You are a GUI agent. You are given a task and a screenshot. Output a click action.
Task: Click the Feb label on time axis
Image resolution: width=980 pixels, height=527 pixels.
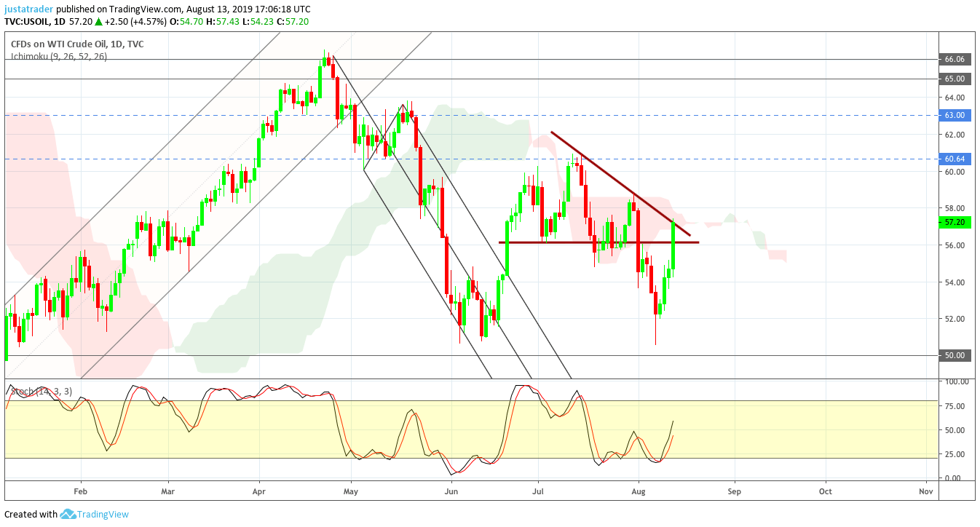(80, 491)
